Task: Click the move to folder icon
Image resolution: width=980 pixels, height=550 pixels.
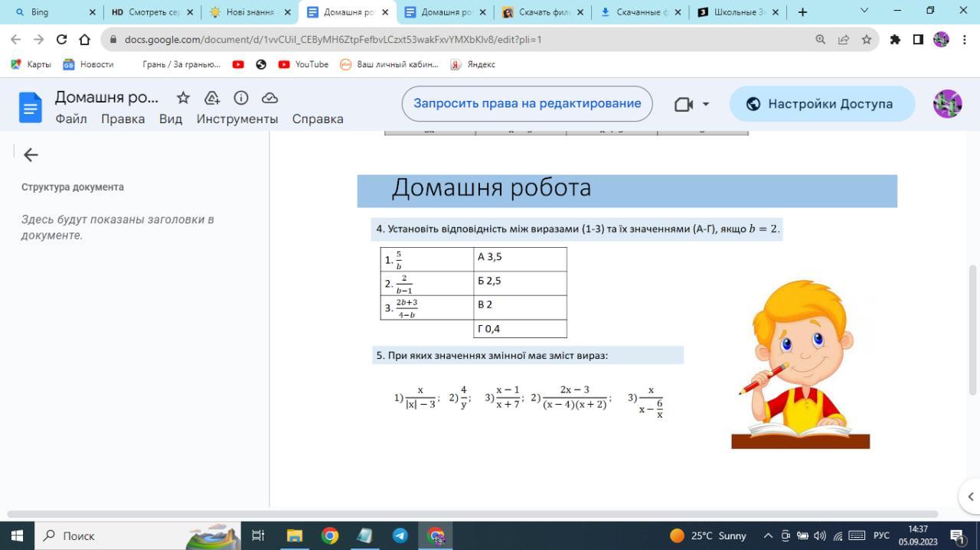Action: (212, 98)
